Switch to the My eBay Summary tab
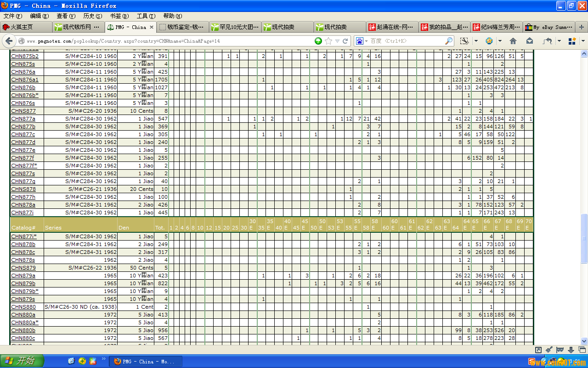The image size is (588, 368). (549, 27)
